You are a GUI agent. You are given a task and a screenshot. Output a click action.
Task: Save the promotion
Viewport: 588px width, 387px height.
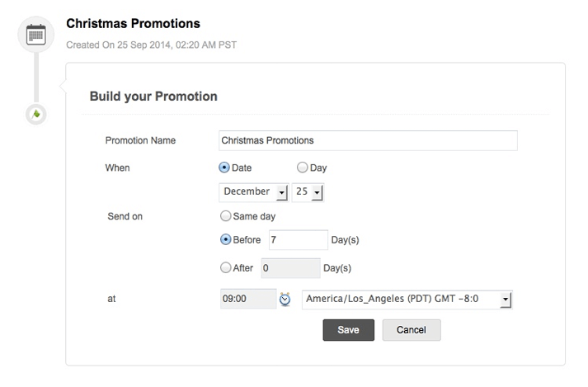[348, 330]
